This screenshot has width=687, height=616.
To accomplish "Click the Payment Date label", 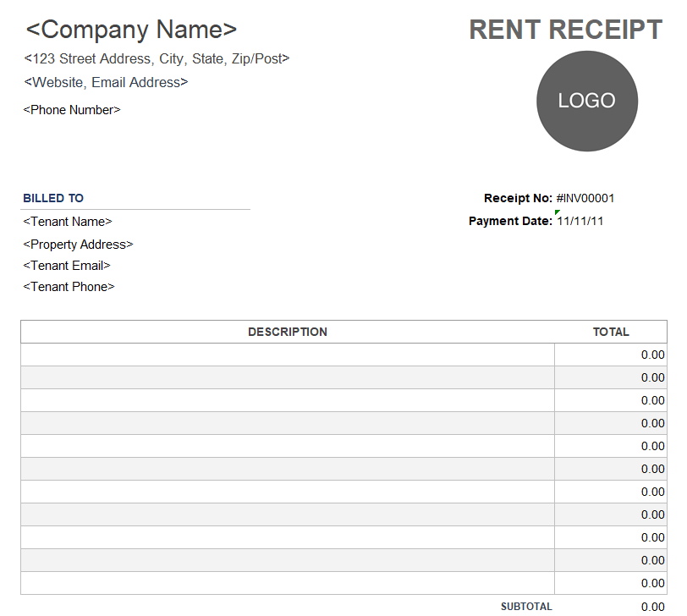I will [x=510, y=222].
